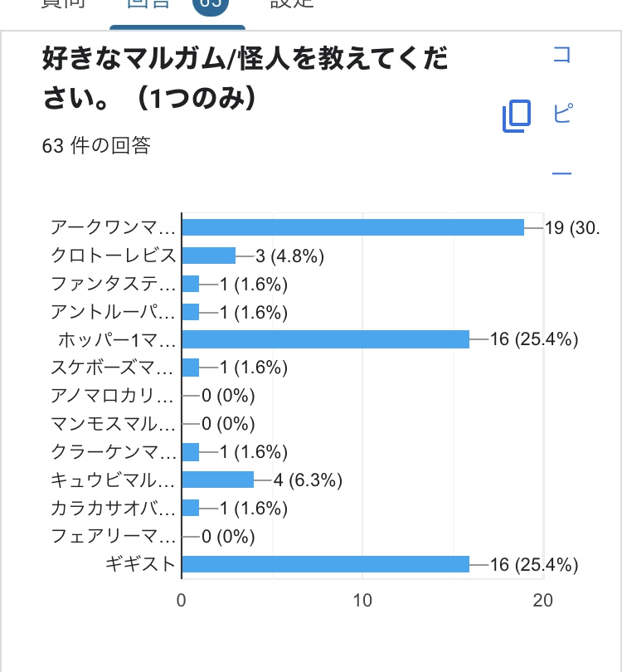This screenshot has width=622, height=672.
Task: Click the copy chart icon
Action: (516, 116)
